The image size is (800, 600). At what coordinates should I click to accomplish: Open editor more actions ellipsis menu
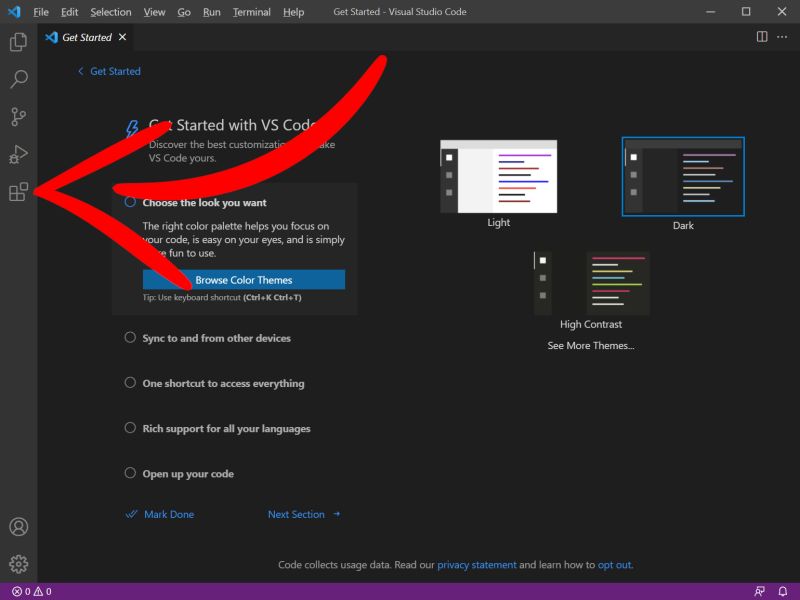pyautogui.click(x=782, y=37)
